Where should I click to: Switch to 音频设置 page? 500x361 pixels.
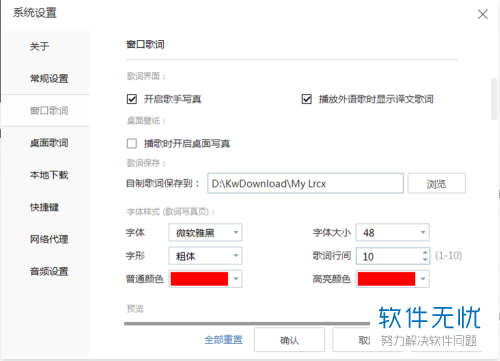[49, 271]
